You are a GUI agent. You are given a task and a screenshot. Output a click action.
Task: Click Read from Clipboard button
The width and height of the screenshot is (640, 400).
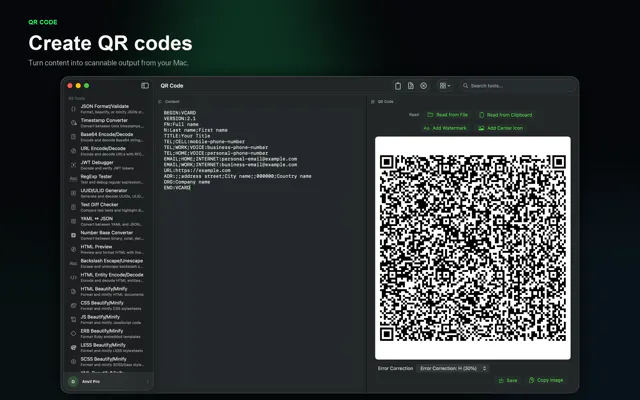click(506, 115)
